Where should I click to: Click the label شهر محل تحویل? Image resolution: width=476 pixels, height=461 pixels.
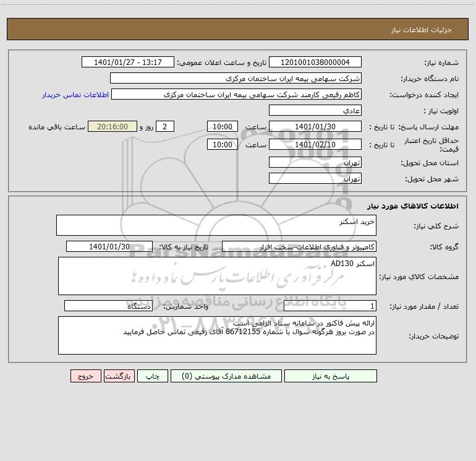pyautogui.click(x=432, y=179)
